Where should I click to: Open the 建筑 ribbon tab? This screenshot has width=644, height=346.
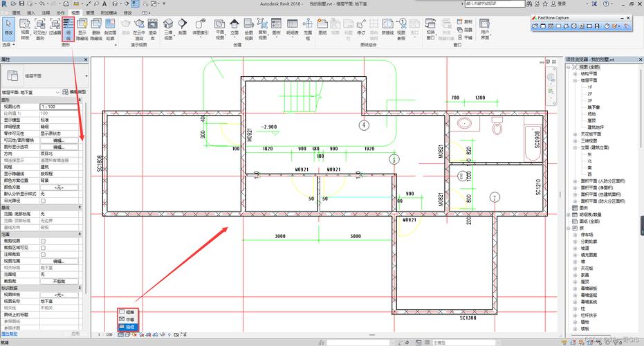[x=17, y=13]
